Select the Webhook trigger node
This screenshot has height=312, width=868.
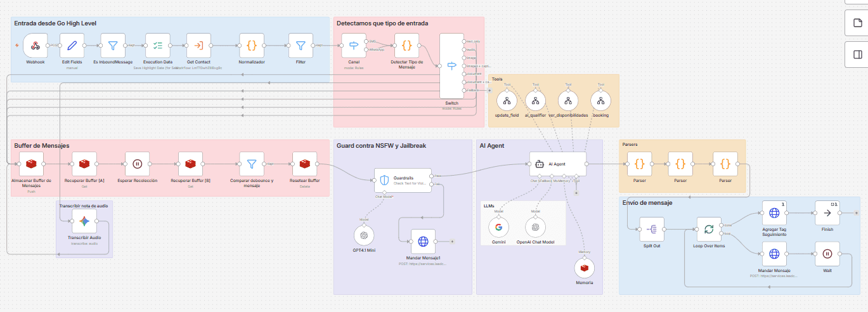(36, 46)
